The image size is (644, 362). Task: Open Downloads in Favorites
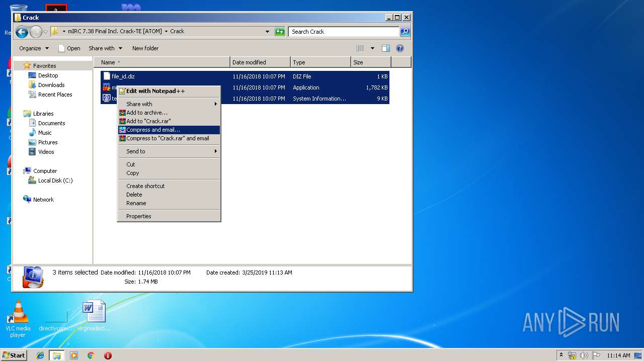click(x=51, y=85)
